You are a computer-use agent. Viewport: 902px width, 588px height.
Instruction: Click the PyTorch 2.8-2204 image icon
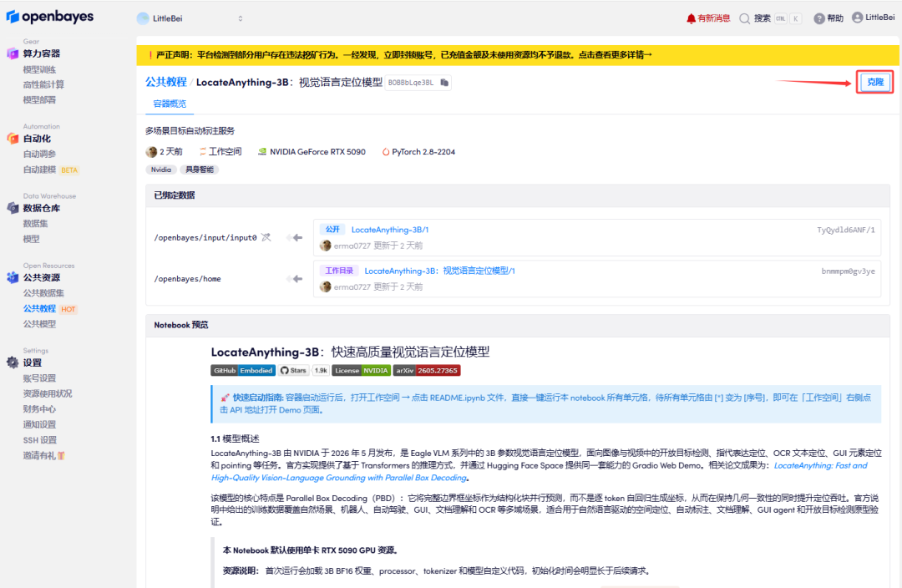[385, 152]
